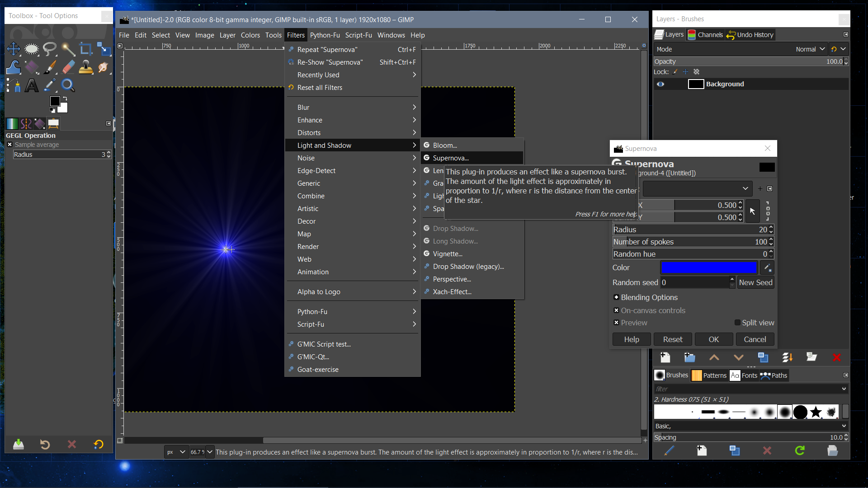
Task: Select the Paintbrush tool
Action: click(x=50, y=67)
